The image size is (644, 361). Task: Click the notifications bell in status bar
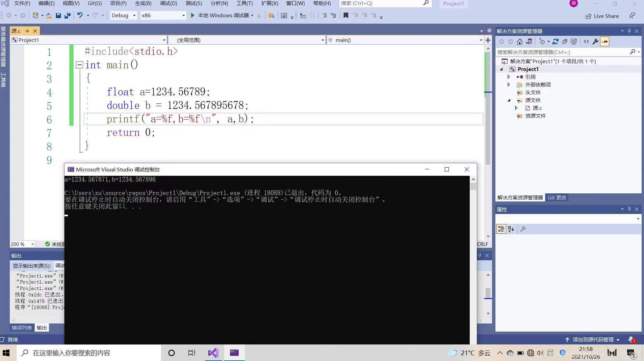coord(631,339)
